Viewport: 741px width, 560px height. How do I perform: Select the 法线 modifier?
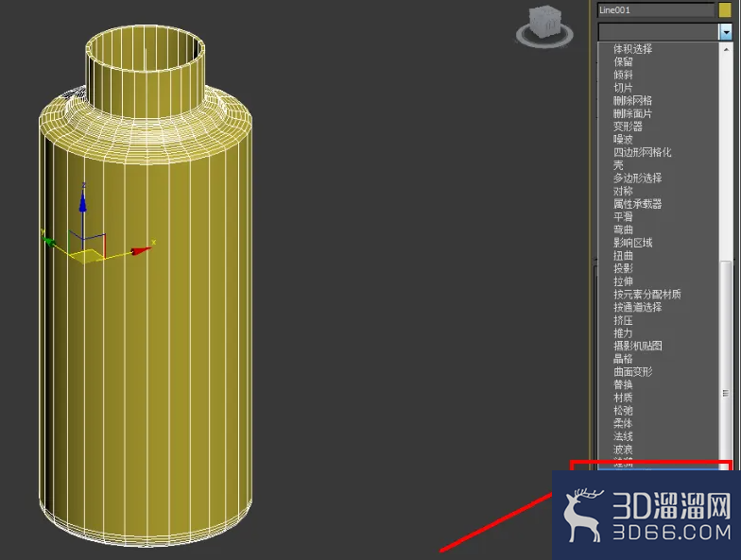[x=623, y=436]
